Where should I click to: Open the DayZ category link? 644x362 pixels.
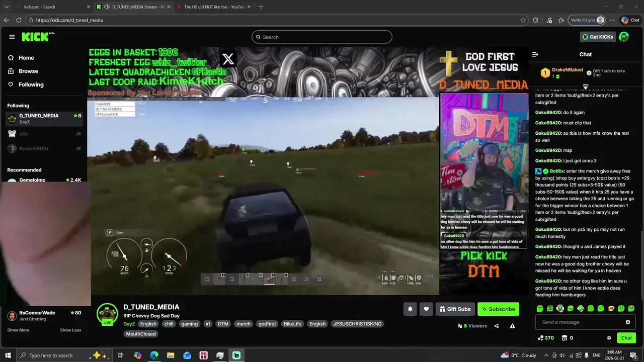coord(129,324)
